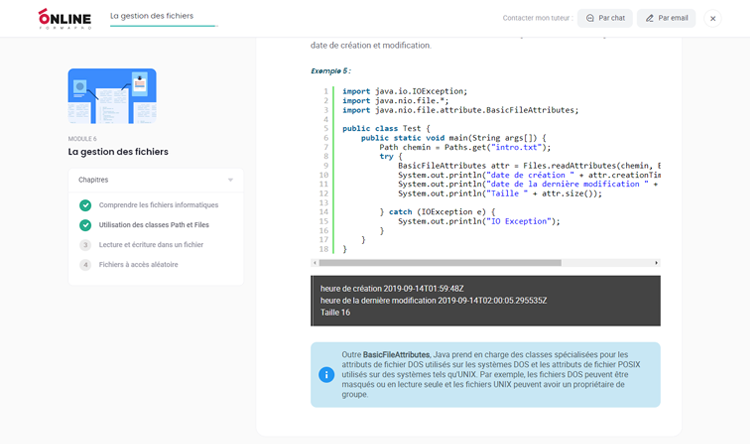Image resolution: width=750 pixels, height=444 pixels.
Task: Click the catch (IOException e) code line
Action: tap(437, 211)
